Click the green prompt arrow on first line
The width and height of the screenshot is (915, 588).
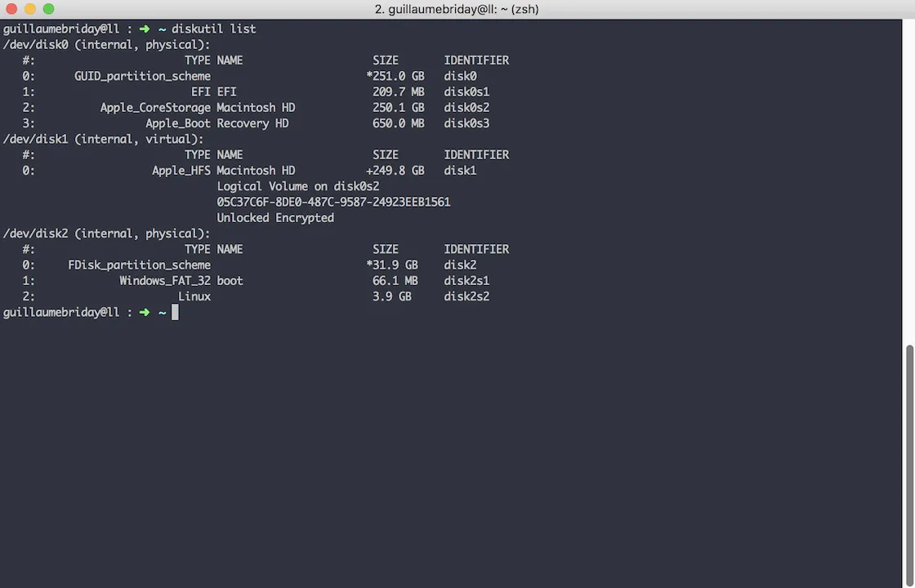(x=144, y=29)
